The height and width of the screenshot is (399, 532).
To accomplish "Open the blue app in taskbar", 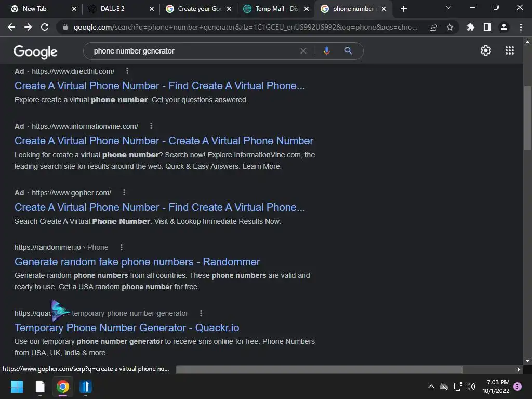I will click(x=86, y=387).
